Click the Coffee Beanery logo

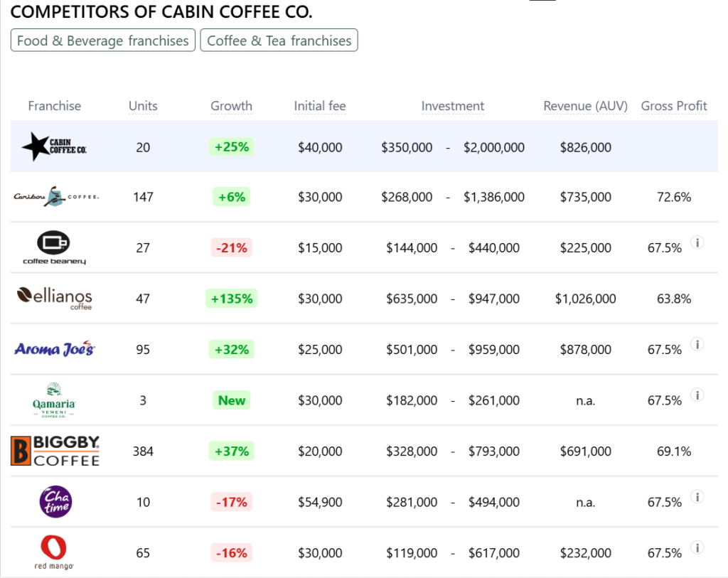click(x=54, y=247)
